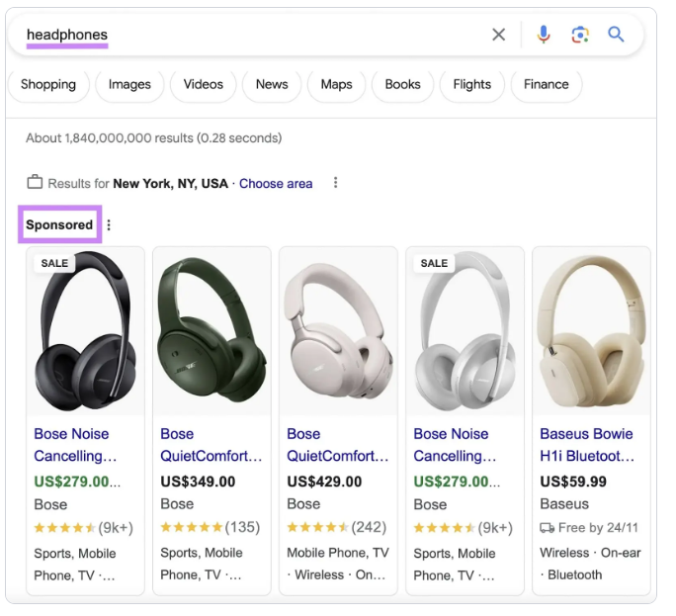Click the silver Bose headphones sale image
The width and height of the screenshot is (676, 616).
pos(465,329)
